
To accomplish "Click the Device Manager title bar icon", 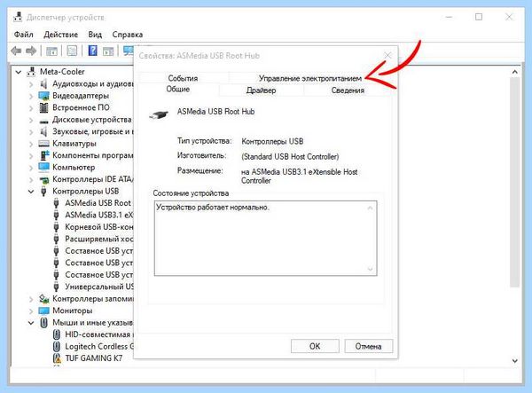I will [x=18, y=17].
